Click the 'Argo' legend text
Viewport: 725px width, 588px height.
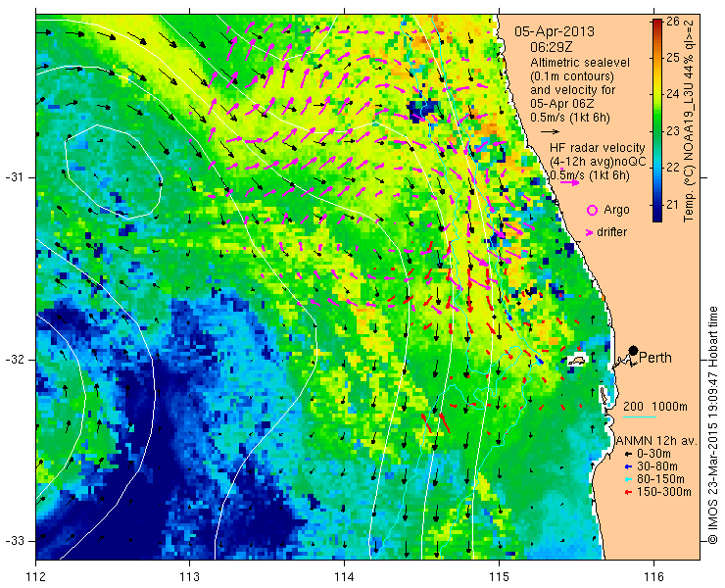[616, 210]
